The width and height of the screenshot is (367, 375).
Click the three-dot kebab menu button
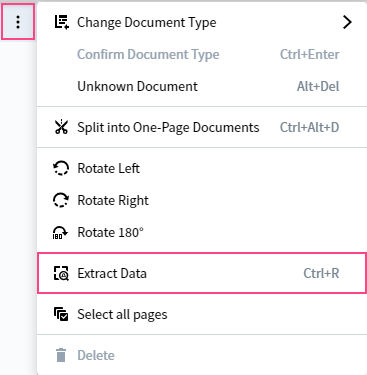click(x=18, y=22)
